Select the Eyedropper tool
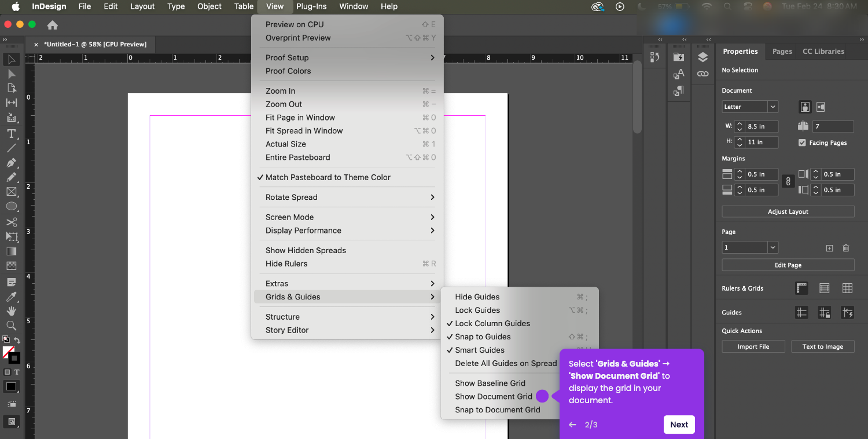 11,297
